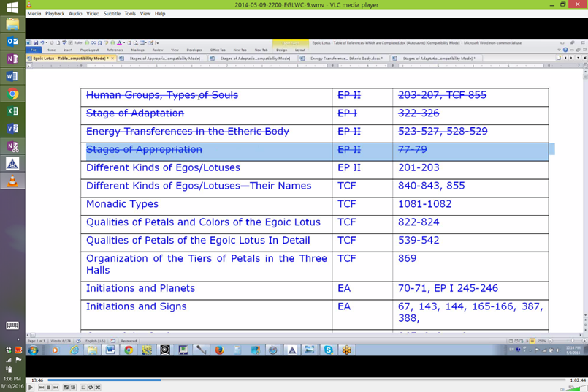
Task: Open the VLC View menu
Action: pyautogui.click(x=145, y=14)
